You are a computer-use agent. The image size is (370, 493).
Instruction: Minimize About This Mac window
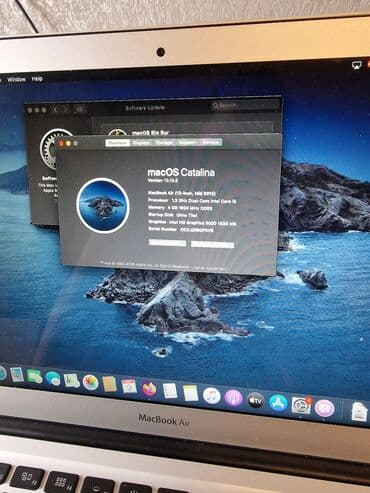68,143
